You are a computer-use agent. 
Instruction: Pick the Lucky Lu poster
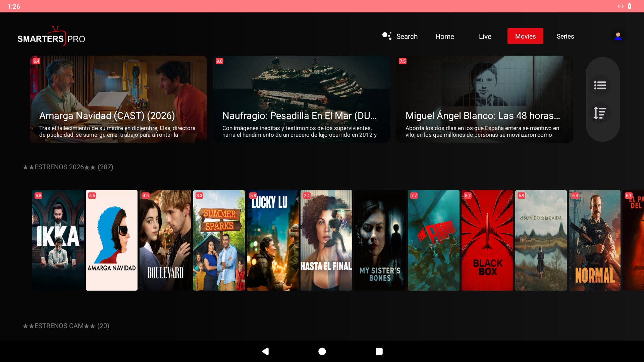(273, 240)
